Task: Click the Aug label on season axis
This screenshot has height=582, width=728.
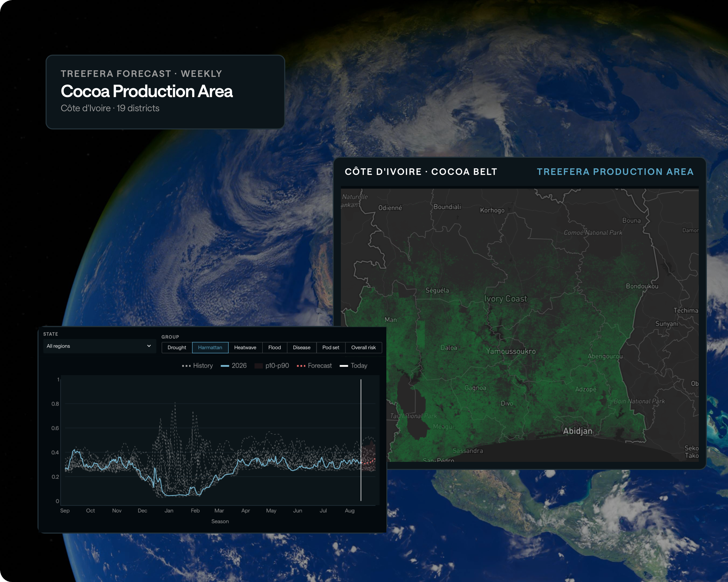Action: [349, 511]
